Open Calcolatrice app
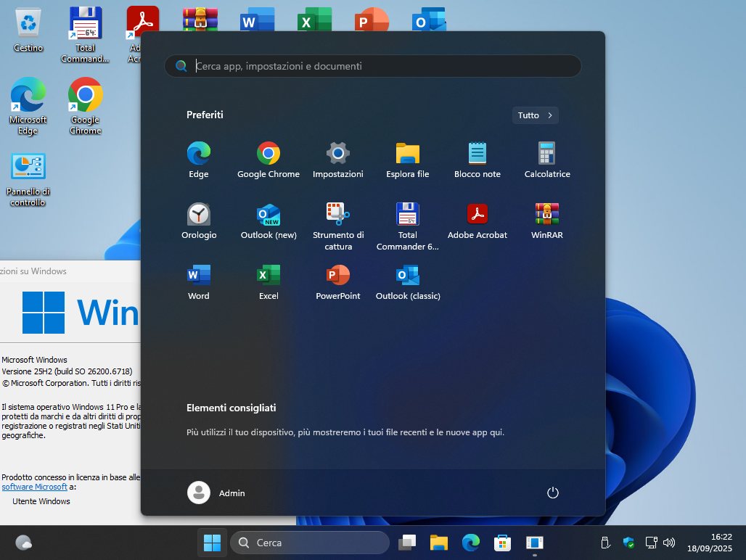746x560 pixels. [x=547, y=160]
